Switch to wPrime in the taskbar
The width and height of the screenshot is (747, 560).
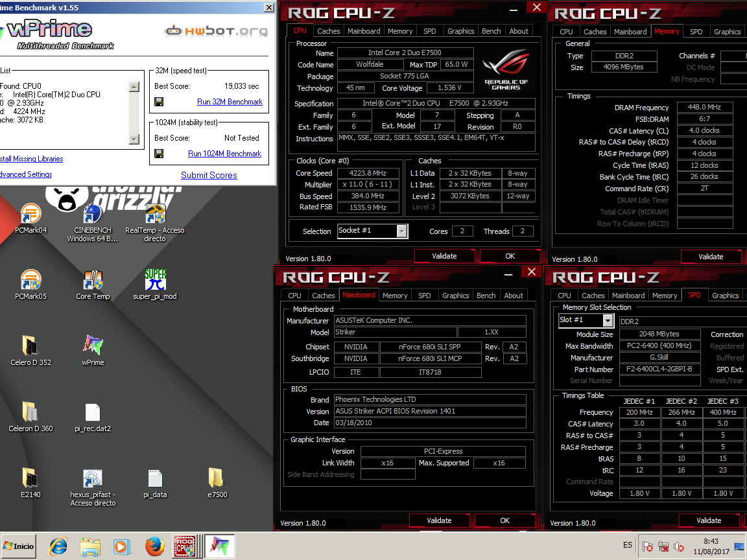tap(219, 546)
